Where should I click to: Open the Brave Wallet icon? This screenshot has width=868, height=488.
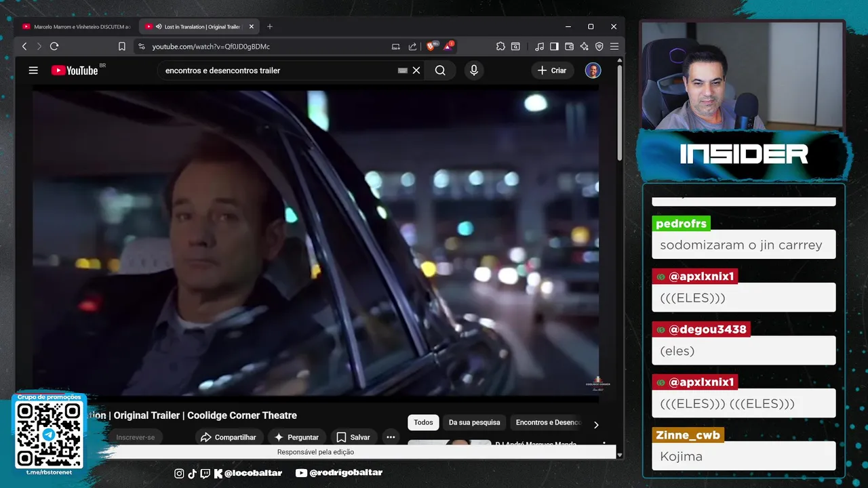[569, 46]
